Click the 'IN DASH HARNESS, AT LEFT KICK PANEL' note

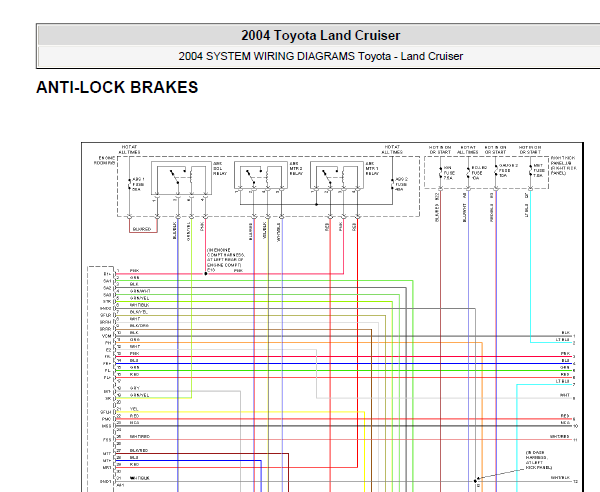coord(539,460)
